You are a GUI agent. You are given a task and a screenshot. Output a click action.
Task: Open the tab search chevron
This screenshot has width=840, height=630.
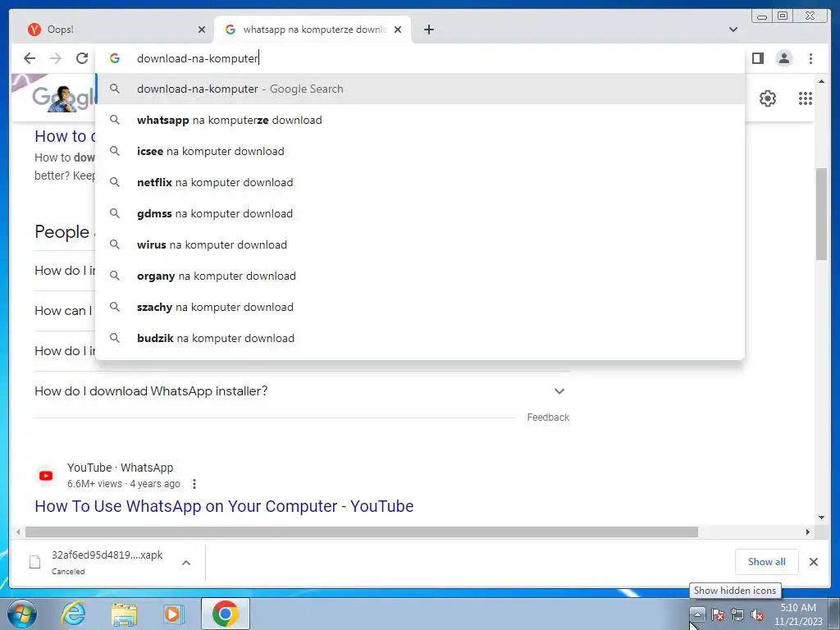coord(733,30)
